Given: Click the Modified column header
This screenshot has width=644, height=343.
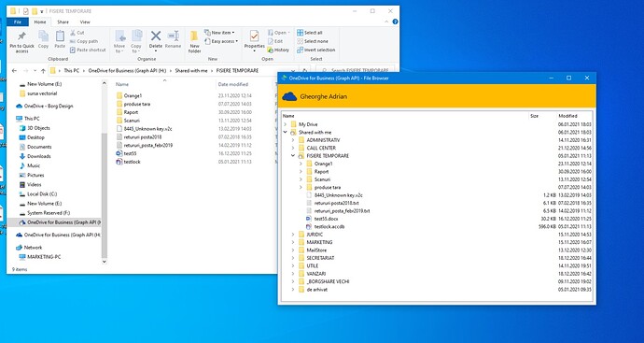Looking at the screenshot, I should click(567, 116).
